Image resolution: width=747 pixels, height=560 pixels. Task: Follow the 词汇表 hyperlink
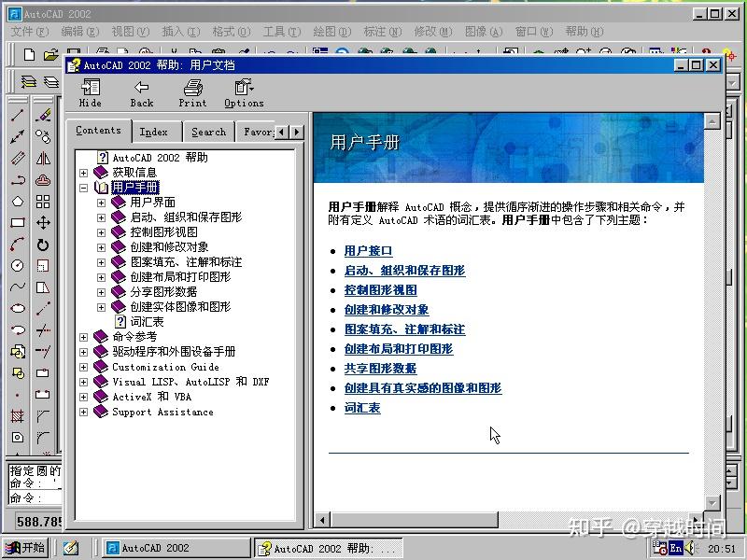pos(362,408)
